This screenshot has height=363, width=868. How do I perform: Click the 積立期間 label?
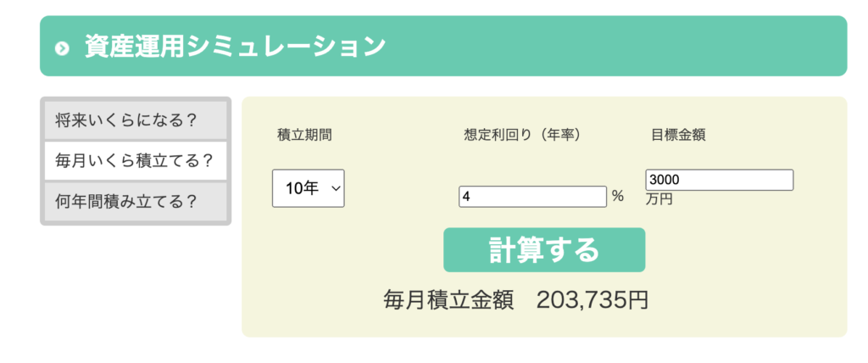tap(304, 134)
